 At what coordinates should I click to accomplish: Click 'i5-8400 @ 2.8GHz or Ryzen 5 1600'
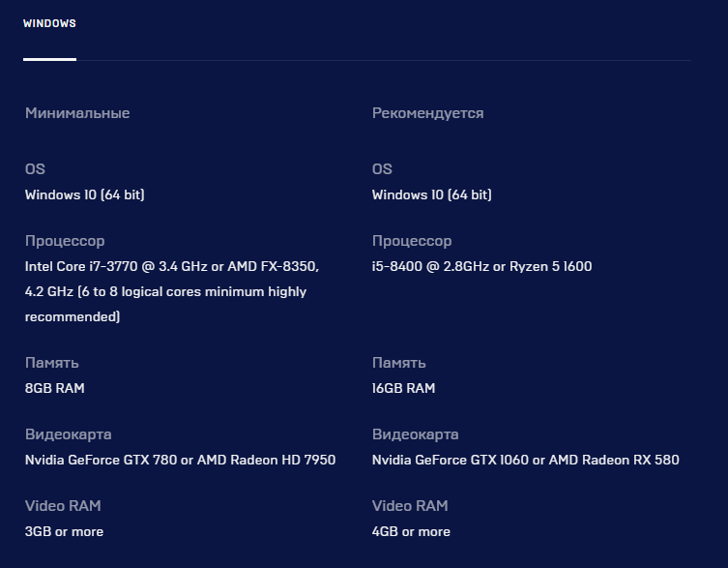pos(481,266)
